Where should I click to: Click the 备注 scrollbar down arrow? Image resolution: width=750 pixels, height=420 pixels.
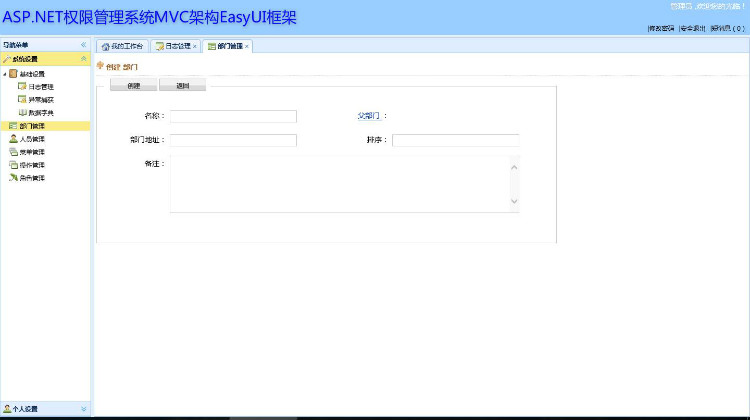[514, 201]
